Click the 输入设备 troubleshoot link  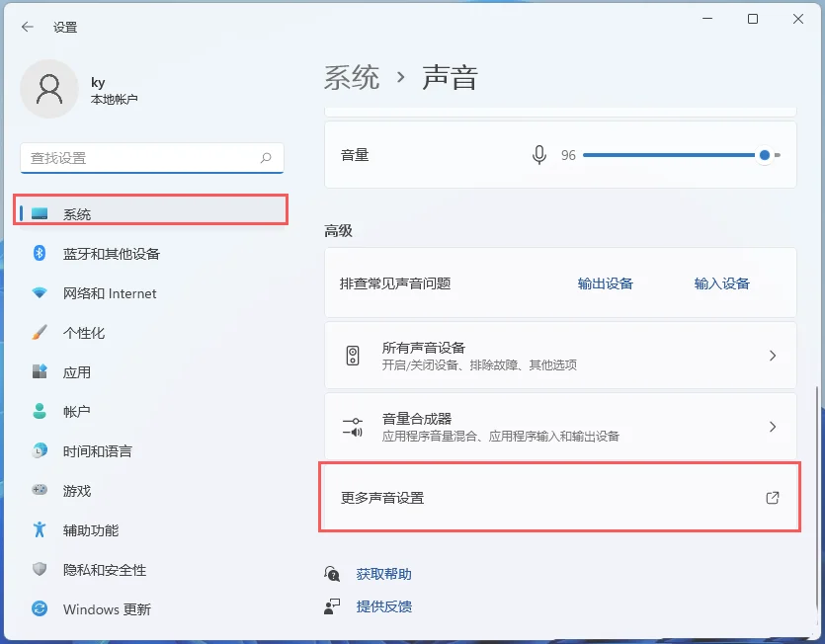(722, 283)
